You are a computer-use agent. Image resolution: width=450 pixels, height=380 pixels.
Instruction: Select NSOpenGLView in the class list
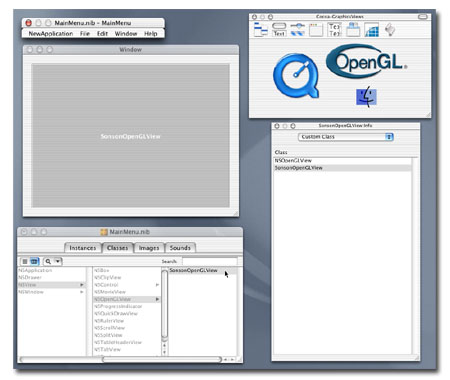click(x=293, y=160)
